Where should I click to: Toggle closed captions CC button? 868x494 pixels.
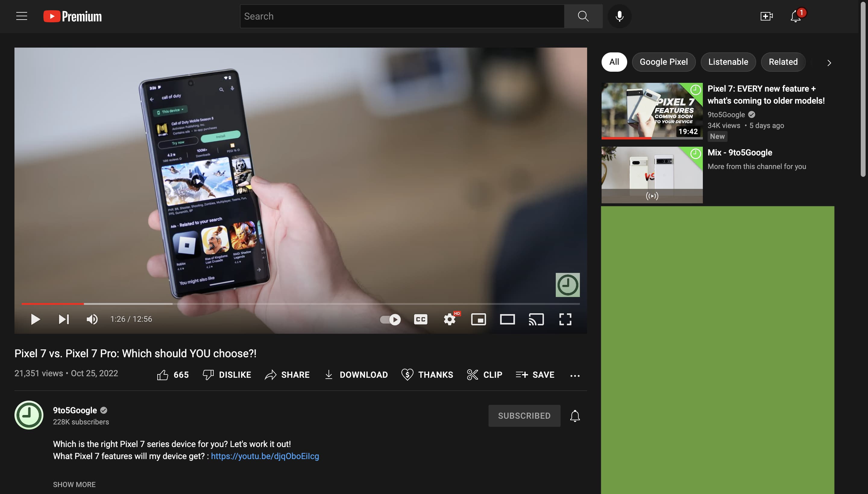click(420, 319)
